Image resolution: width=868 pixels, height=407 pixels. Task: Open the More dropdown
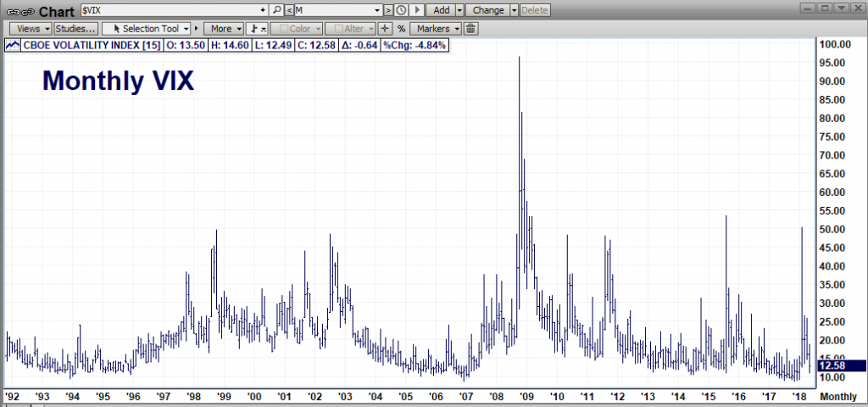click(224, 28)
